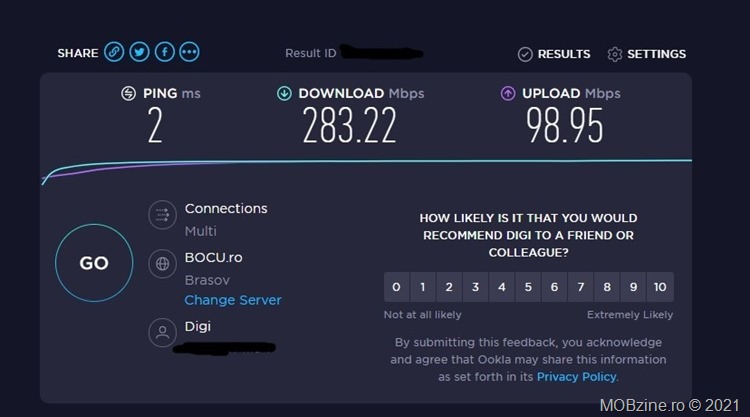Share result on Twitter icon
750x417 pixels.
(139, 52)
